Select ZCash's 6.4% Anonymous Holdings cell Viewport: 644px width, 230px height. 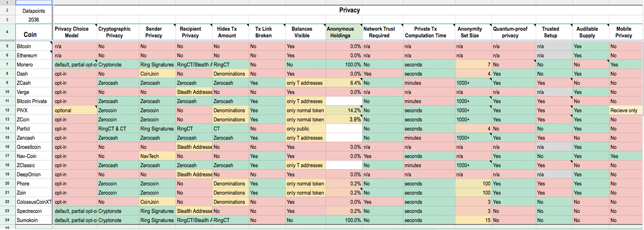[x=344, y=83]
